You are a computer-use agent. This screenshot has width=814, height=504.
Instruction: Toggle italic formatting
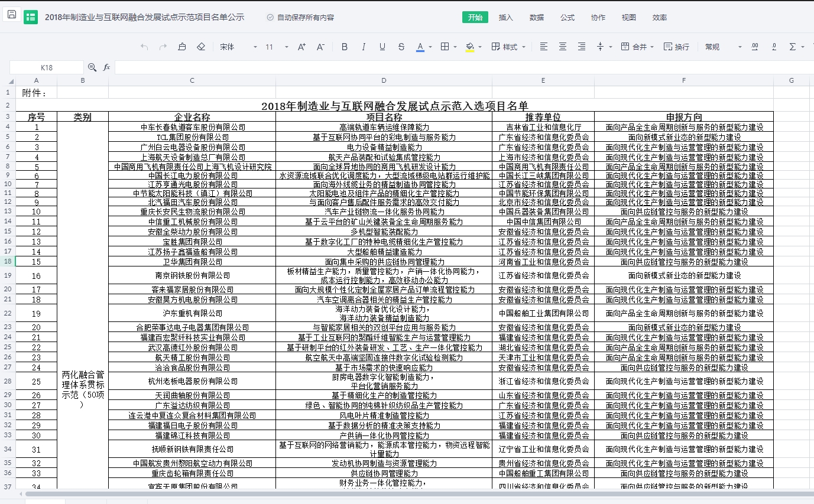(x=364, y=47)
